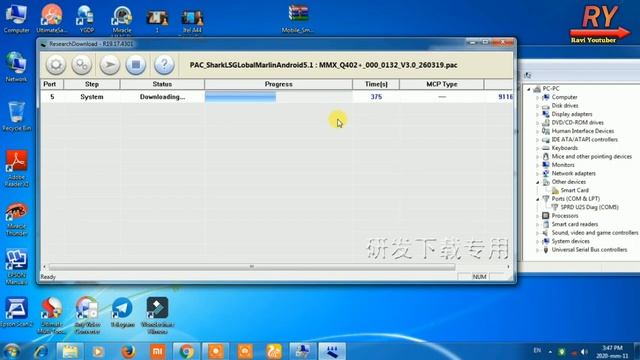Image resolution: width=640 pixels, height=360 pixels.
Task: Select the YGDP desktop shortcut
Action: point(87,18)
